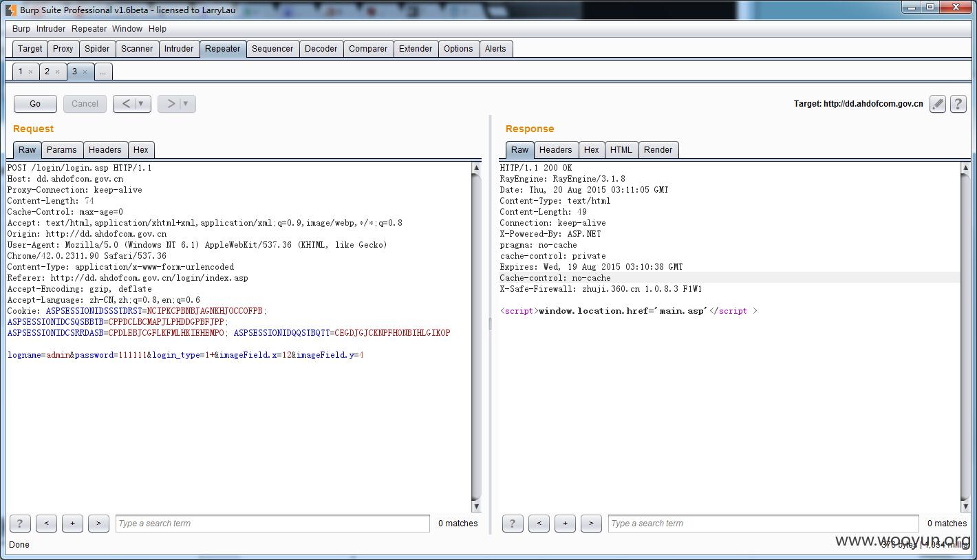This screenshot has width=977, height=560.
Task: Switch to the request Hex tab
Action: click(x=141, y=150)
